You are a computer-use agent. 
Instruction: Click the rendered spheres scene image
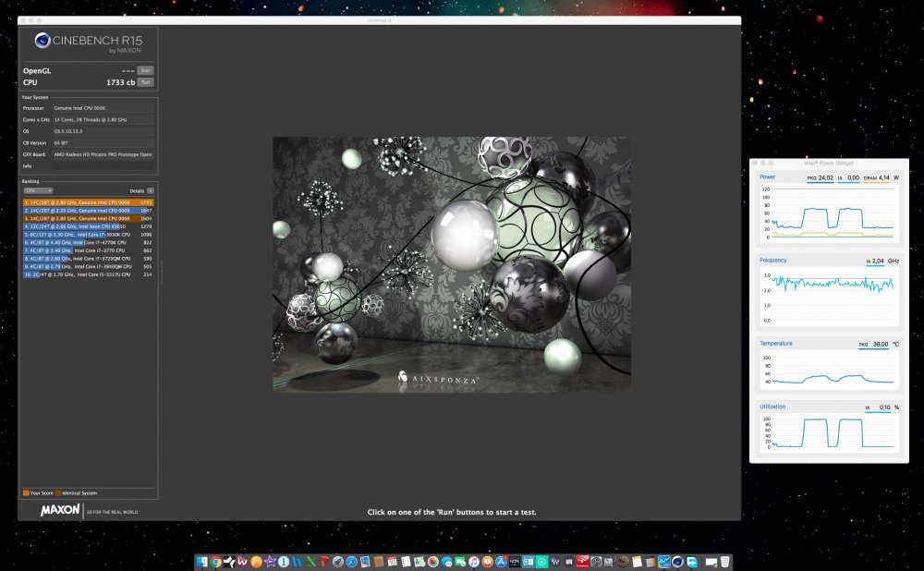(x=452, y=264)
